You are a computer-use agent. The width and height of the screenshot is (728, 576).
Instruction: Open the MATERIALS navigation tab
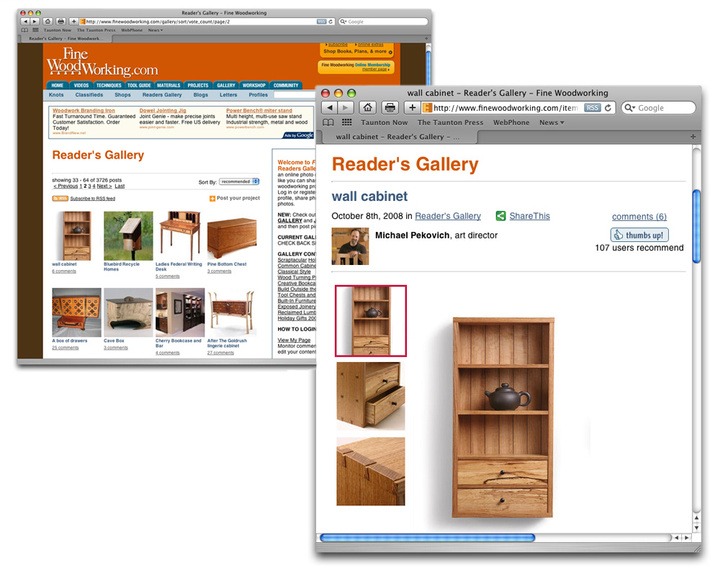(x=168, y=86)
